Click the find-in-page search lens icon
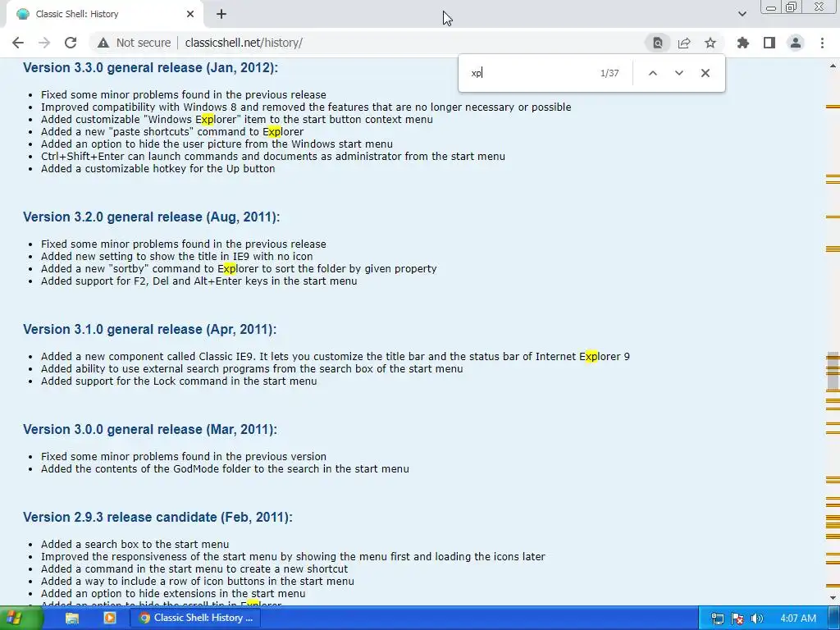Viewport: 840px width, 630px height. pyautogui.click(x=657, y=43)
